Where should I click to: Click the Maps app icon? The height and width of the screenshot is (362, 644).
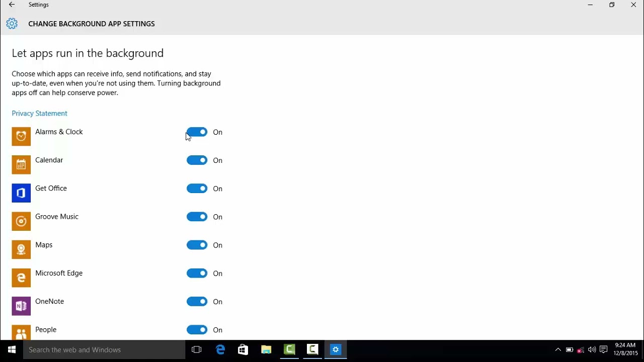point(21,249)
